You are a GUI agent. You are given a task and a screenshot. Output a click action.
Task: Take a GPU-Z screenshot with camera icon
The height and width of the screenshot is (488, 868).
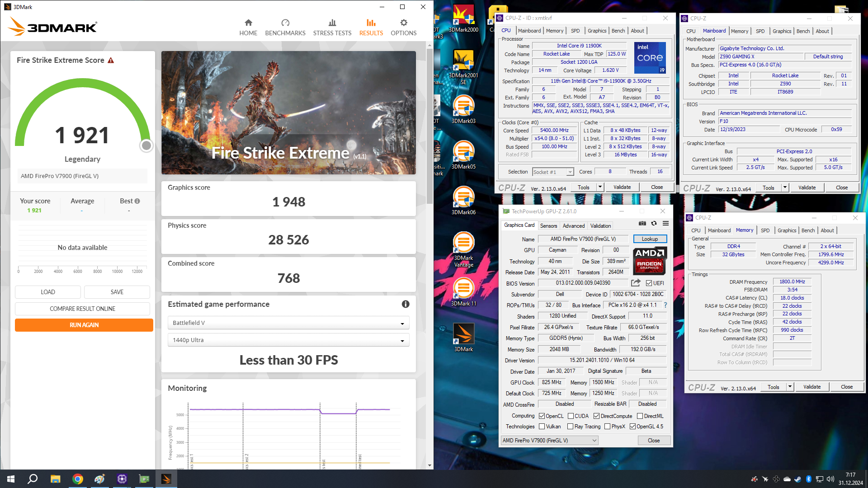point(642,223)
